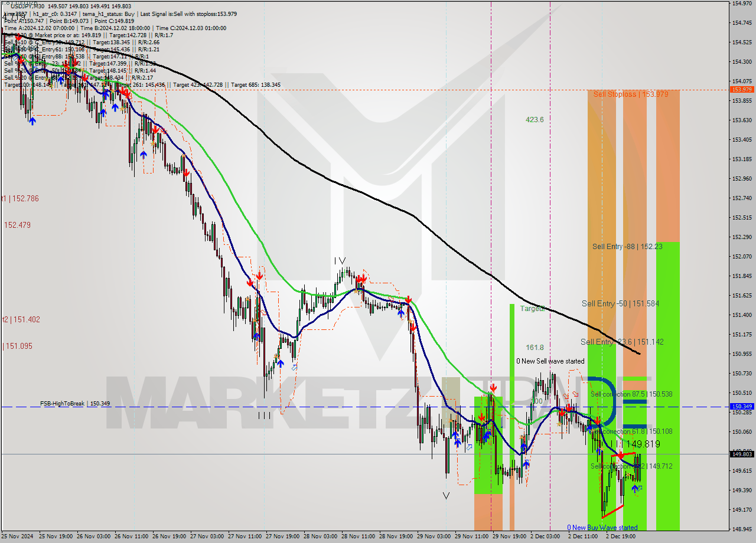Click 'Sell Entry -88 | 152.23' label
This screenshot has height=543, width=756.
pyautogui.click(x=627, y=246)
